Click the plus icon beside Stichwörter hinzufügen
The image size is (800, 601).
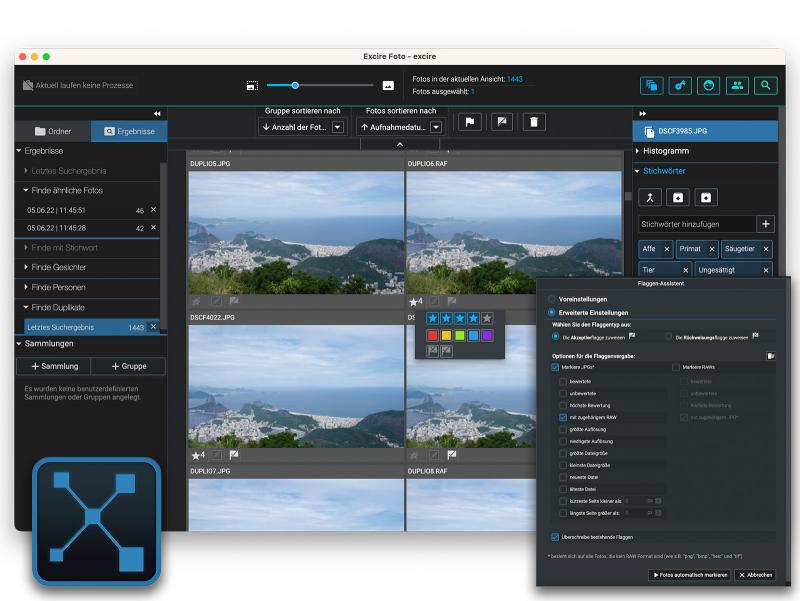pos(766,225)
